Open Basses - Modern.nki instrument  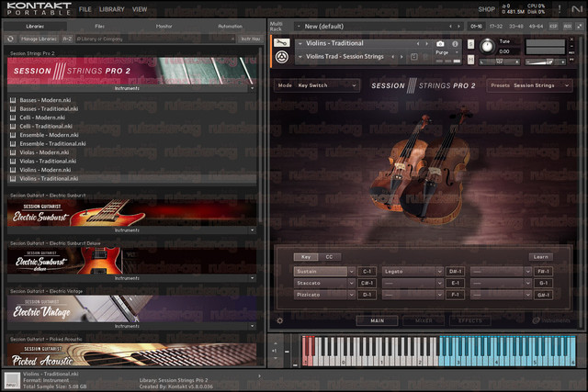point(45,100)
